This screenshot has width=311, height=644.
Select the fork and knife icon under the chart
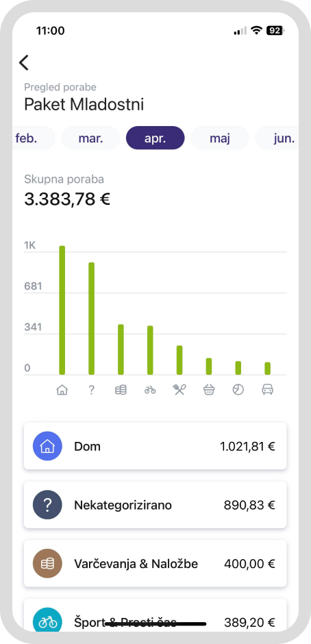point(179,390)
